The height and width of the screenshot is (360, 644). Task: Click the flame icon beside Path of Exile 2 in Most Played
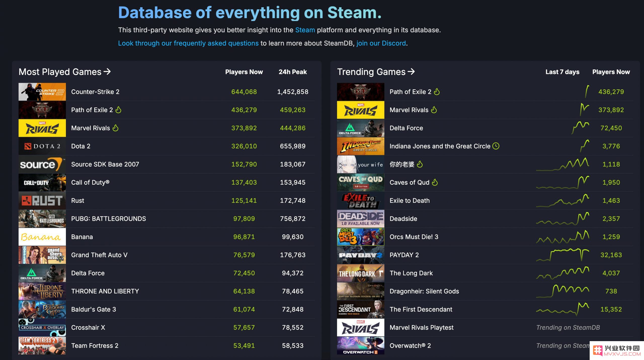(x=118, y=110)
